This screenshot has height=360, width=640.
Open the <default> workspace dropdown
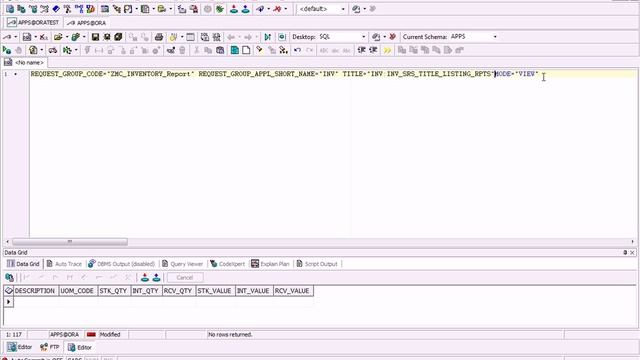pos(342,9)
